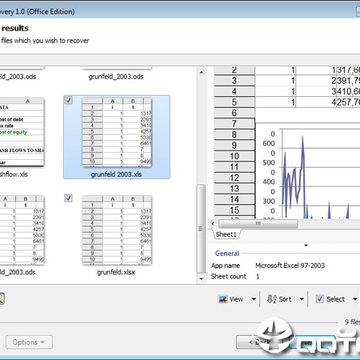The image size is (360, 360).
Task: Click the Sheet count label
Action: (x=229, y=277)
